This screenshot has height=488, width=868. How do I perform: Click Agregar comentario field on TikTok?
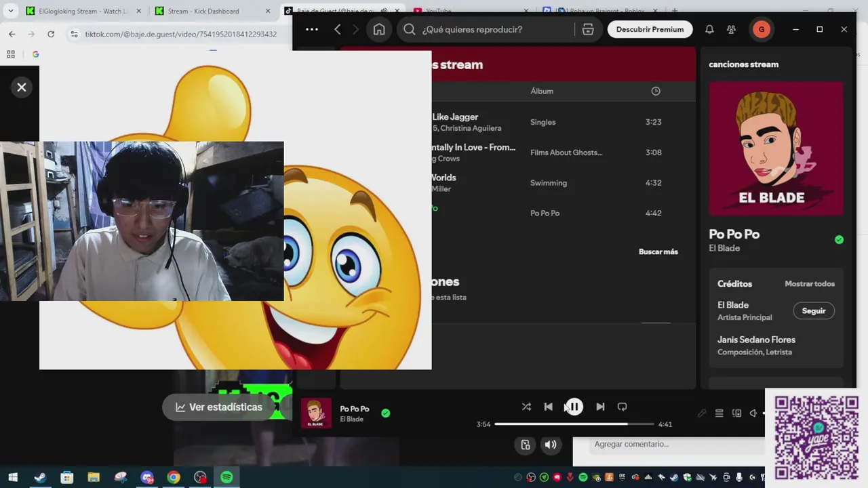pyautogui.click(x=678, y=444)
